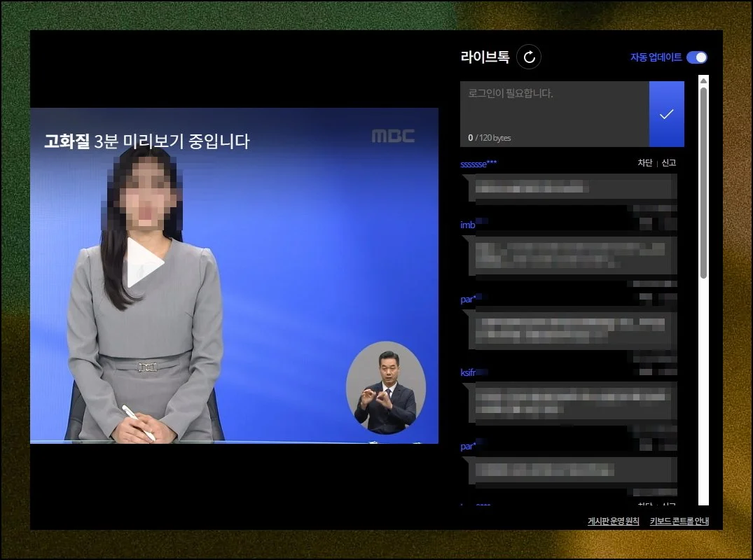The width and height of the screenshot is (753, 560).
Task: Click the chat panel scrollbar thumb
Action: (x=703, y=182)
